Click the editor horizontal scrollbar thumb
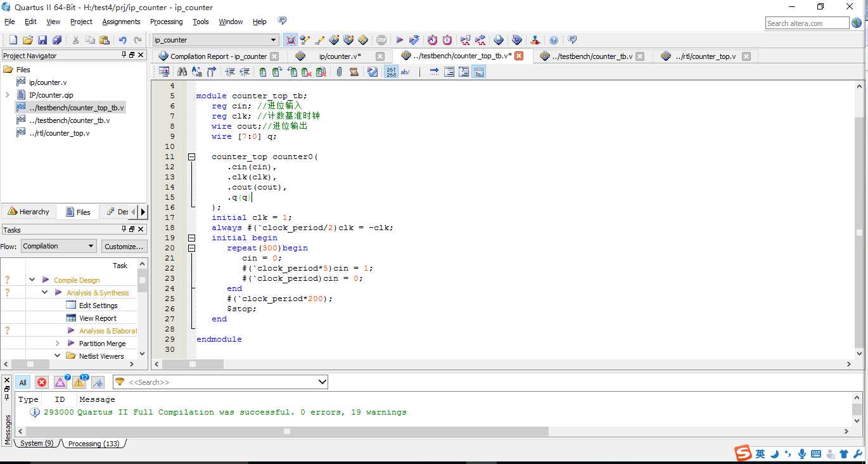Screen dimensions: 868x464 193,364
